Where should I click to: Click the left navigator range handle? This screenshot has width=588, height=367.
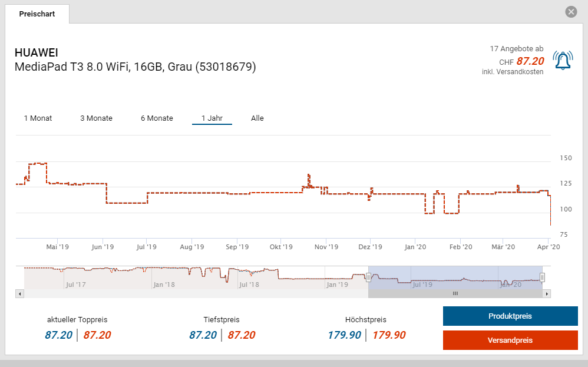[x=368, y=277]
